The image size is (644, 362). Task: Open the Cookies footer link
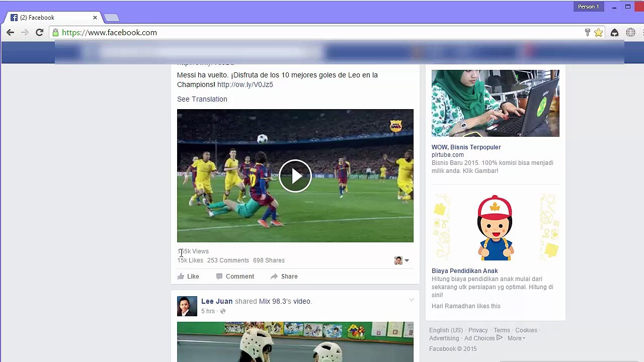(x=526, y=330)
